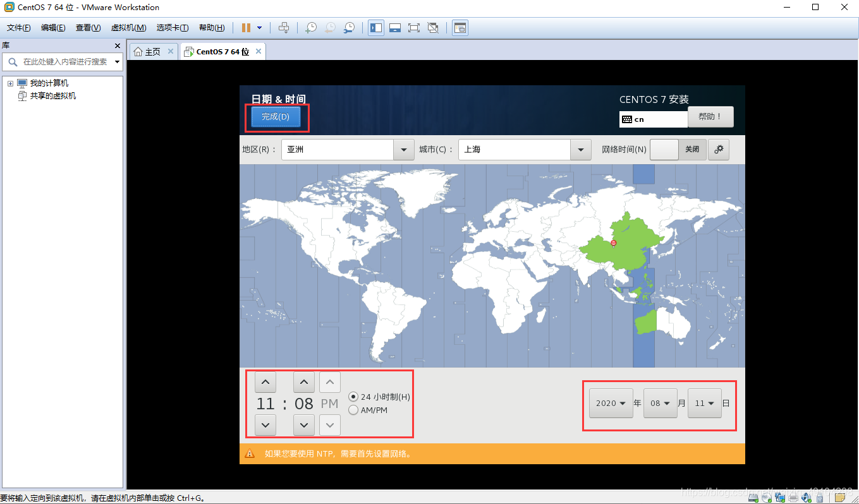Open the 编辑 menu
This screenshot has width=859, height=504.
click(x=53, y=28)
